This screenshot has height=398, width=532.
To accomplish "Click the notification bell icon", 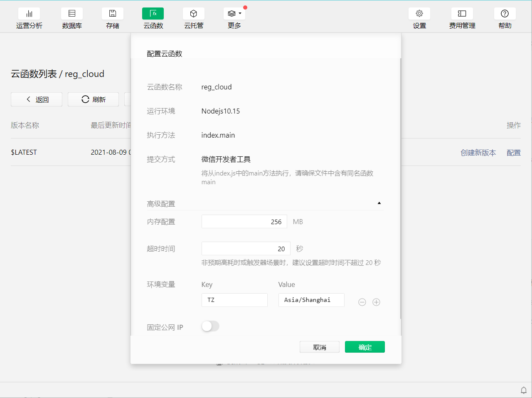I will coord(524,390).
